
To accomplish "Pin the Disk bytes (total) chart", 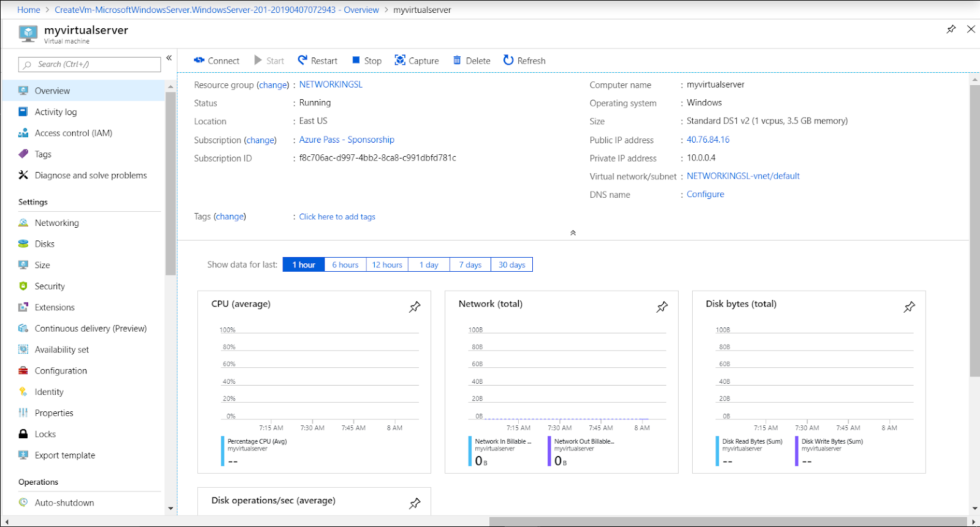I will (x=910, y=307).
